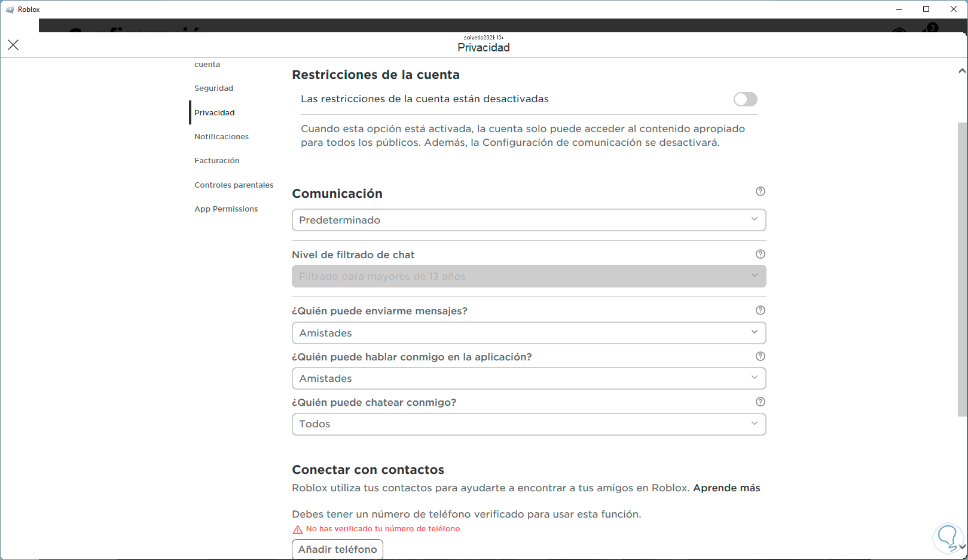Screen dimensions: 968x560
Task: Click the label "¿Quién puede hablar conmigo en la aplicación?"
Action: pyautogui.click(x=412, y=357)
